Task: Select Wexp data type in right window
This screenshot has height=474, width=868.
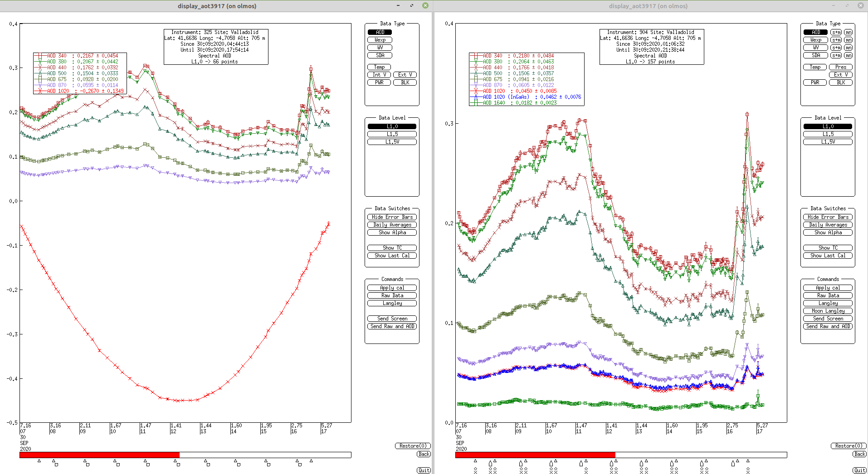Action: tap(815, 40)
